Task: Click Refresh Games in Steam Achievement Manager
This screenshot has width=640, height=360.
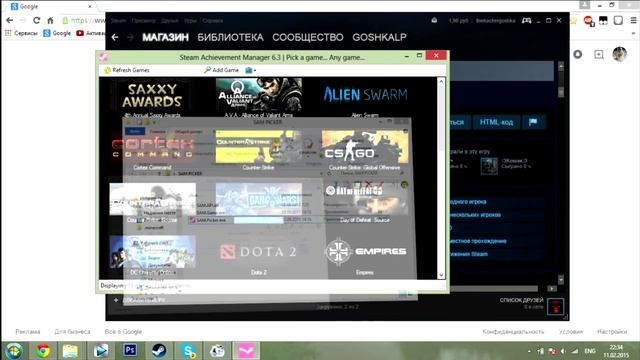Action: (x=127, y=70)
